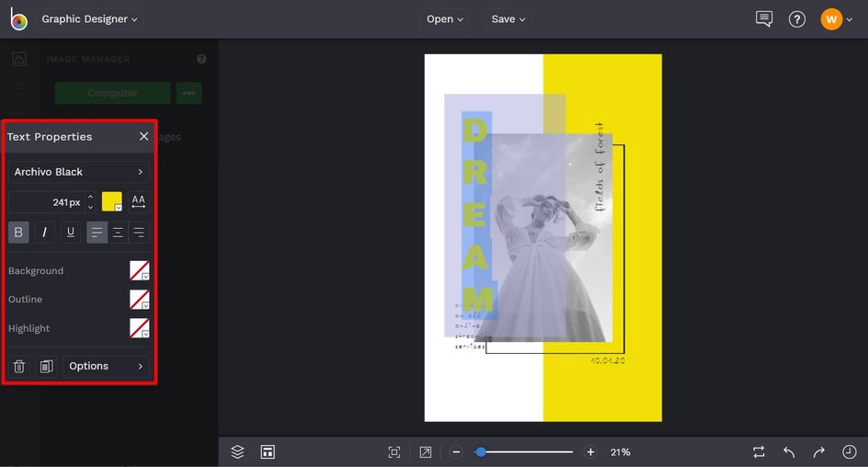Click the fit to screen icon
This screenshot has width=868, height=467.
(394, 452)
